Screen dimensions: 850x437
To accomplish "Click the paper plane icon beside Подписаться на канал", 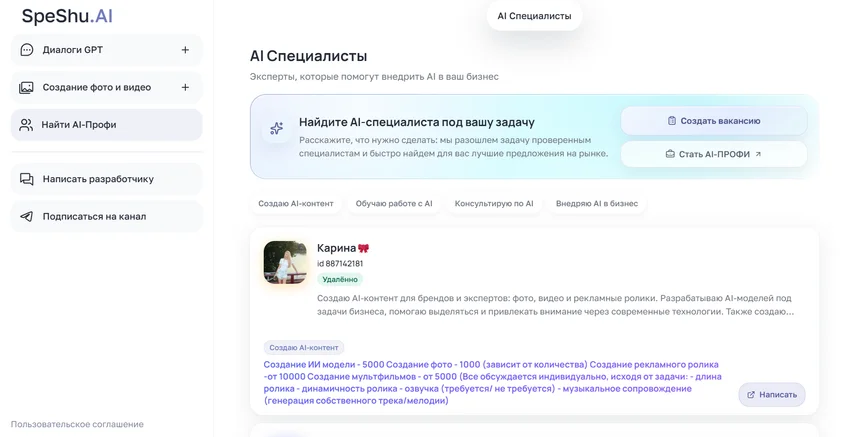I will click(x=27, y=216).
